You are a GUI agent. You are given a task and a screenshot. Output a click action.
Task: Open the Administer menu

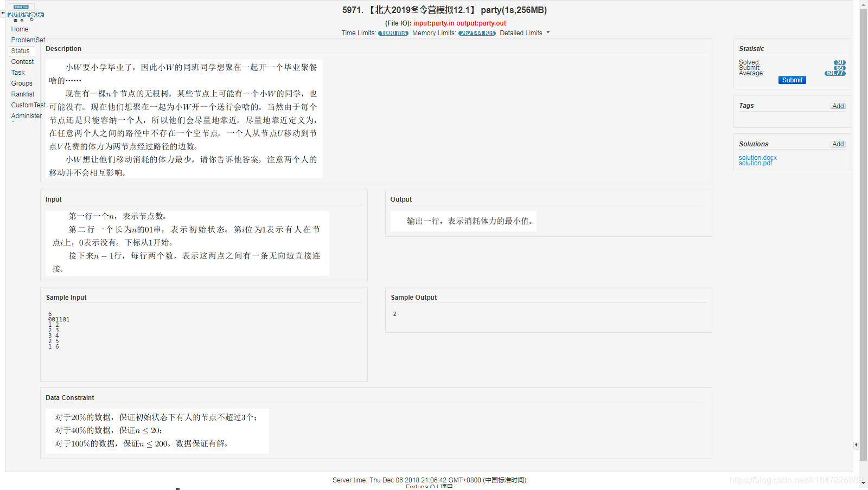tap(27, 116)
